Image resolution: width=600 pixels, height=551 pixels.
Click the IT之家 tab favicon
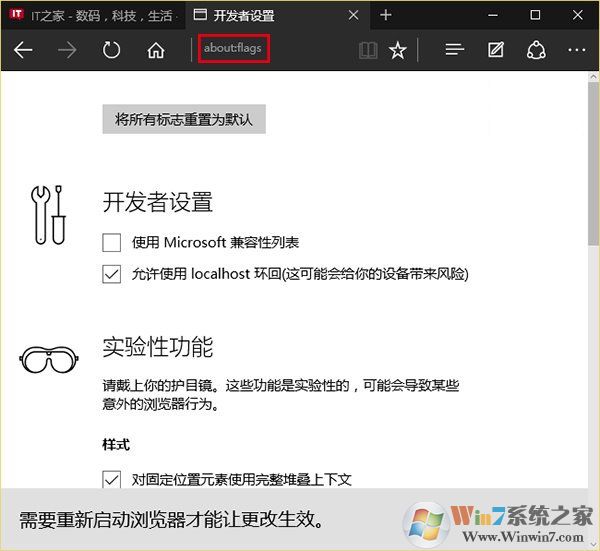16,15
